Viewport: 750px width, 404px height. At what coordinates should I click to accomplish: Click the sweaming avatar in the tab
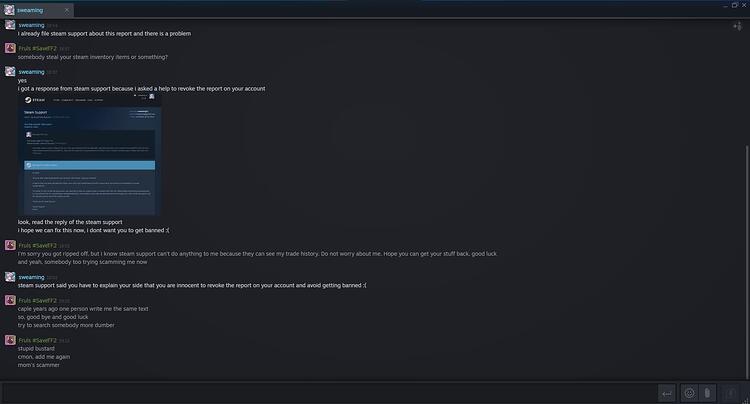pyautogui.click(x=9, y=10)
